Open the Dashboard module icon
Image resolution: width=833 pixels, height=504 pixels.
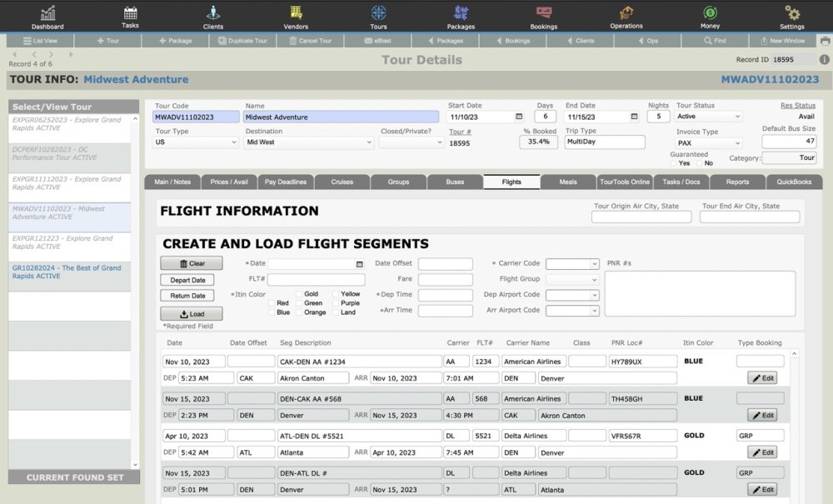(x=47, y=13)
